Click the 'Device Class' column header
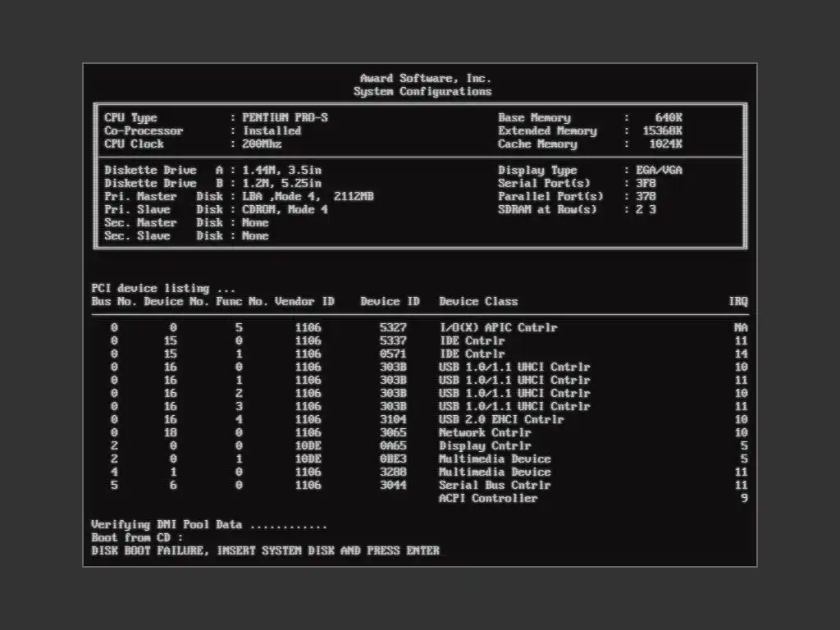Screen dimensions: 840x630 (x=478, y=301)
